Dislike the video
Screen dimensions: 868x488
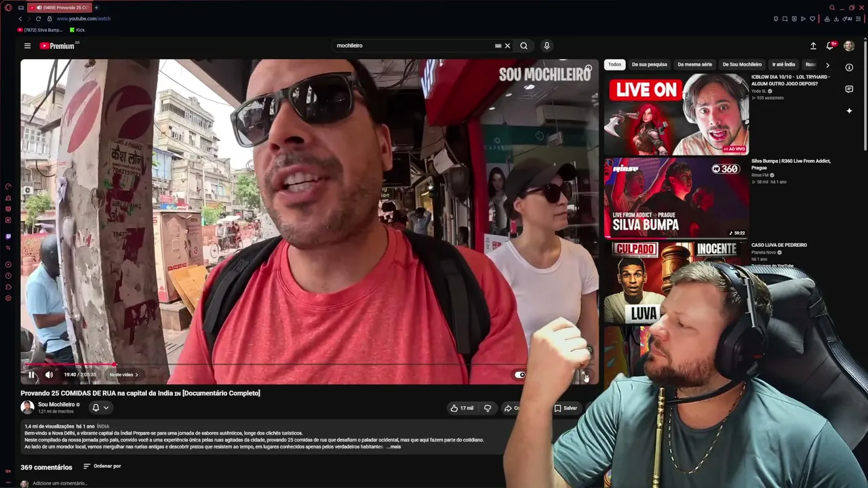pyautogui.click(x=488, y=408)
